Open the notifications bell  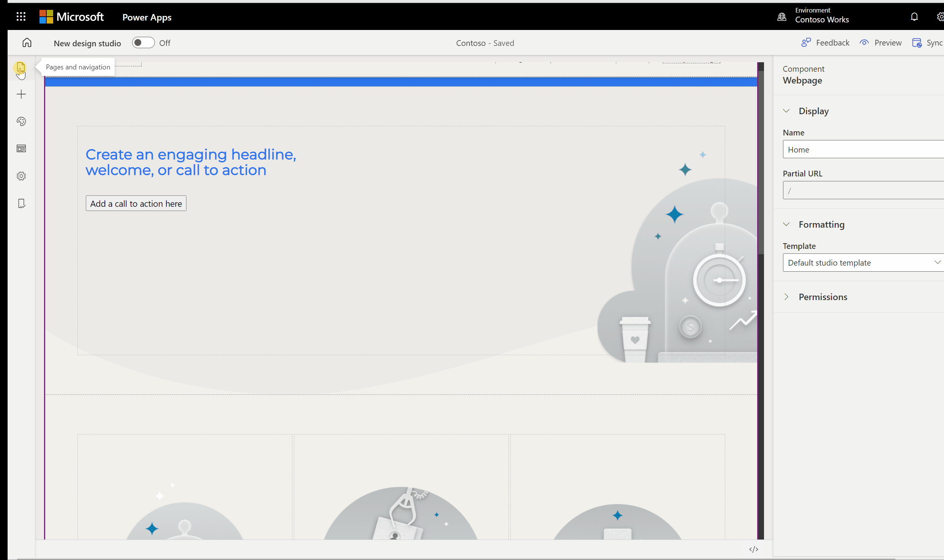[914, 17]
